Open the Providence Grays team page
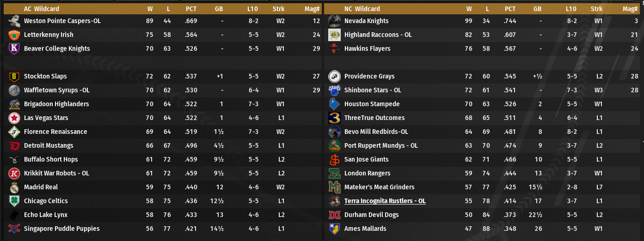Image resolution: width=644 pixels, height=241 pixels. 369,76
